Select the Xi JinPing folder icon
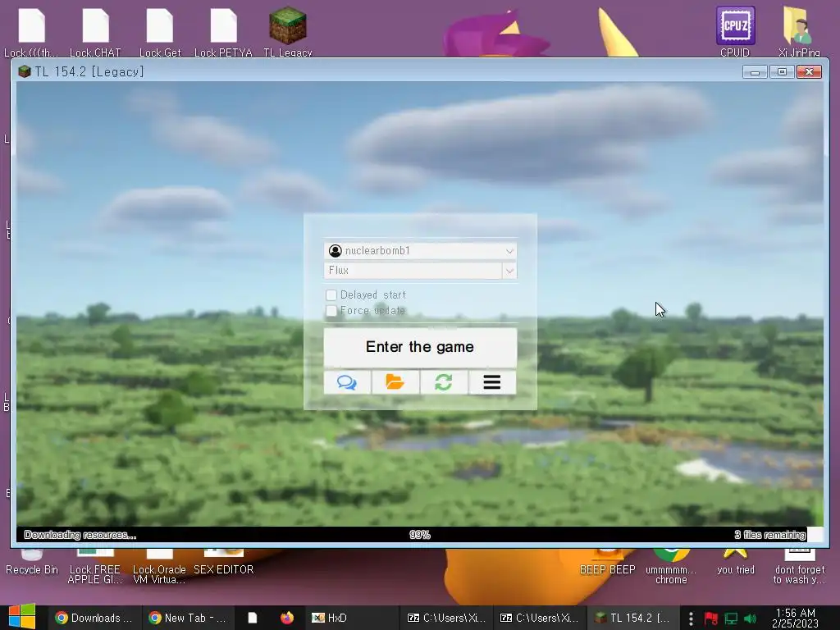 (x=799, y=31)
